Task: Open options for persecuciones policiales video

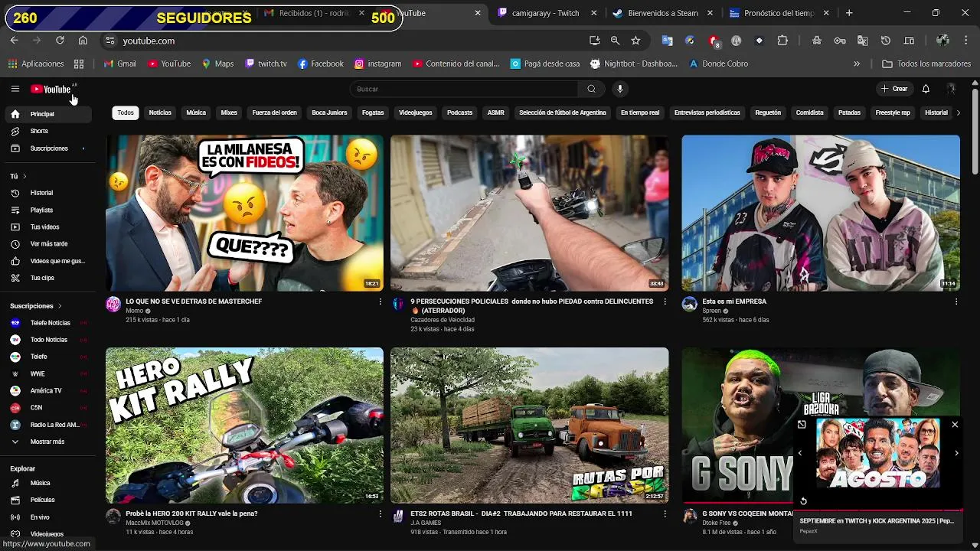Action: click(665, 302)
